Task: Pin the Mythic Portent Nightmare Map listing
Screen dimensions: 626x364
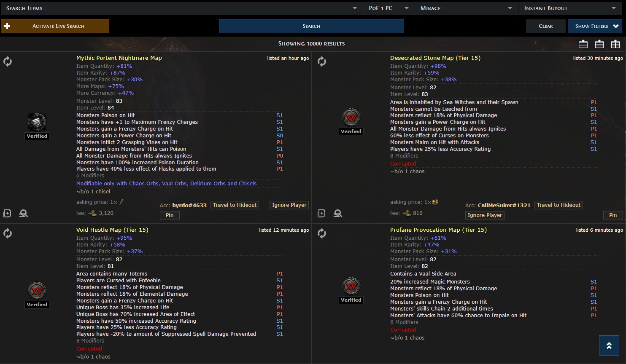Action: (170, 215)
